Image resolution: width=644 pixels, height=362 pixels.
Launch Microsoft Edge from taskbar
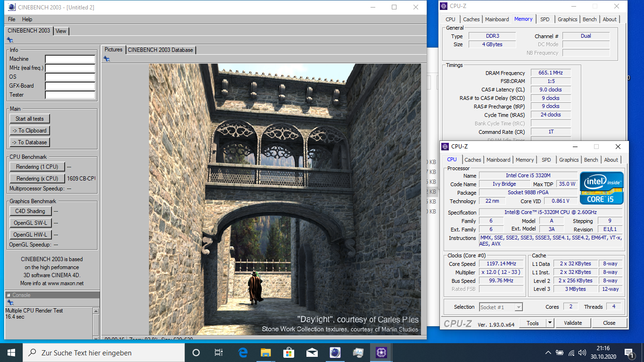[x=243, y=352]
